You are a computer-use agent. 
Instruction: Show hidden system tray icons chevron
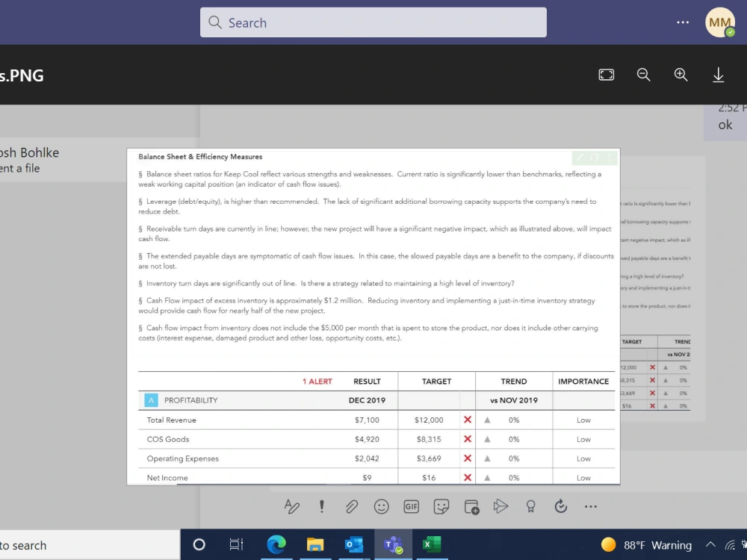710,545
